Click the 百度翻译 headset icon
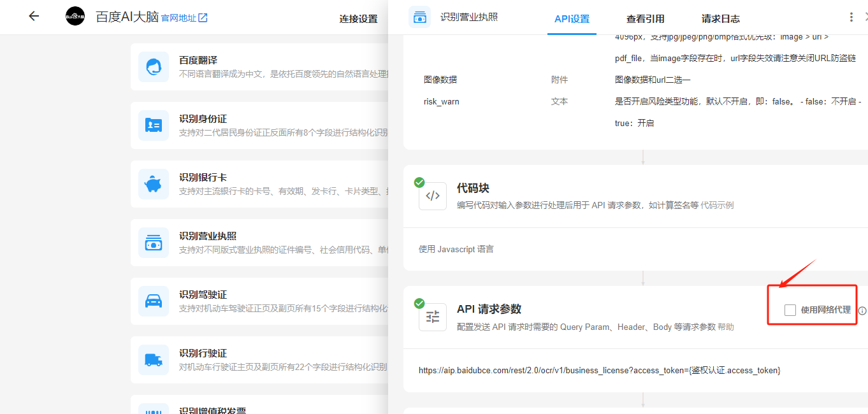The image size is (868, 414). [x=154, y=67]
